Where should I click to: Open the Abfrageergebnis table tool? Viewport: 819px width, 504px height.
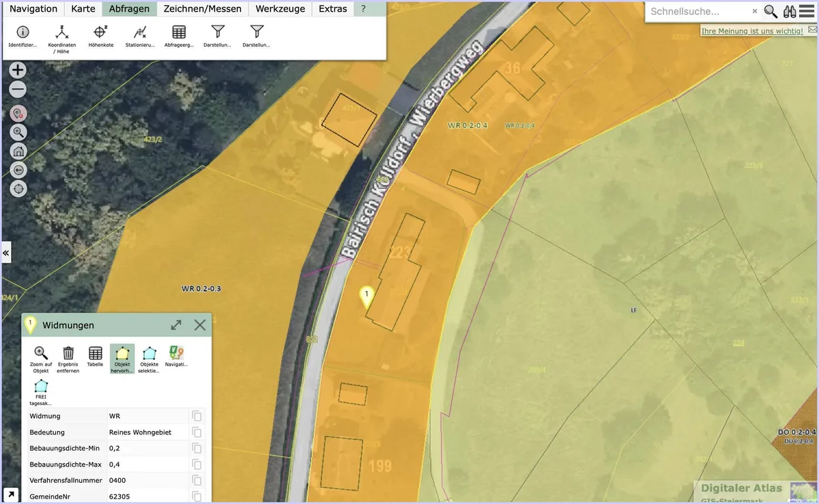click(x=179, y=36)
